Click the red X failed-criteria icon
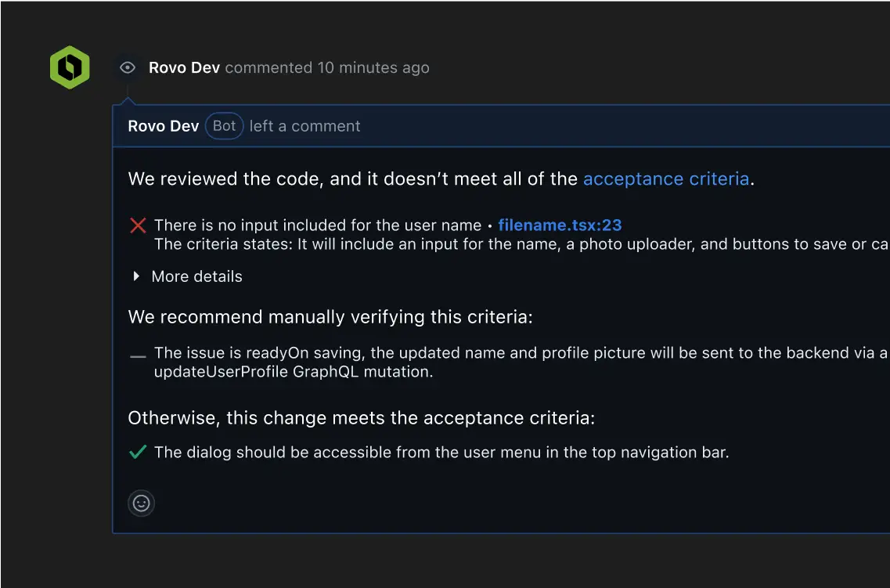The height and width of the screenshot is (588, 890). pyautogui.click(x=138, y=225)
